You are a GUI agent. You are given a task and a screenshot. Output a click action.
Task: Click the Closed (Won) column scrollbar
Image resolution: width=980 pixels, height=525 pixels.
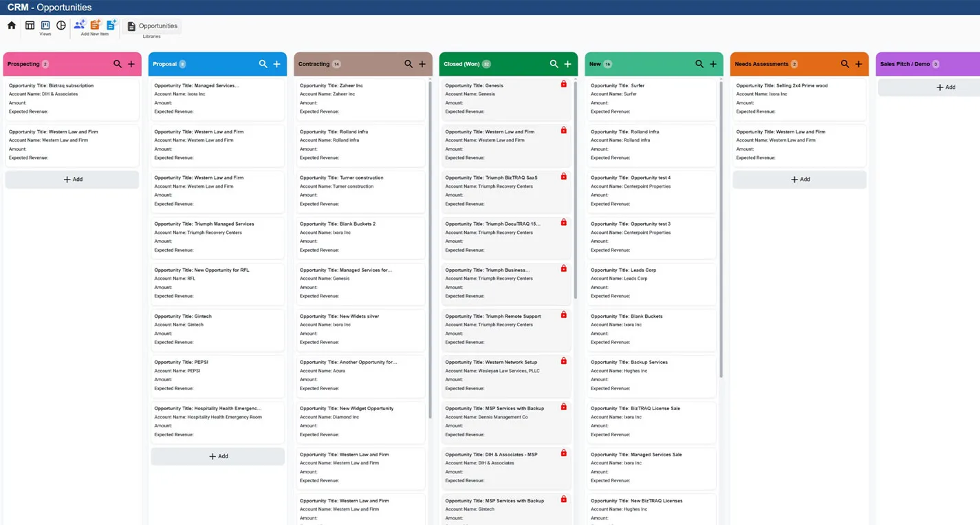tap(576, 189)
